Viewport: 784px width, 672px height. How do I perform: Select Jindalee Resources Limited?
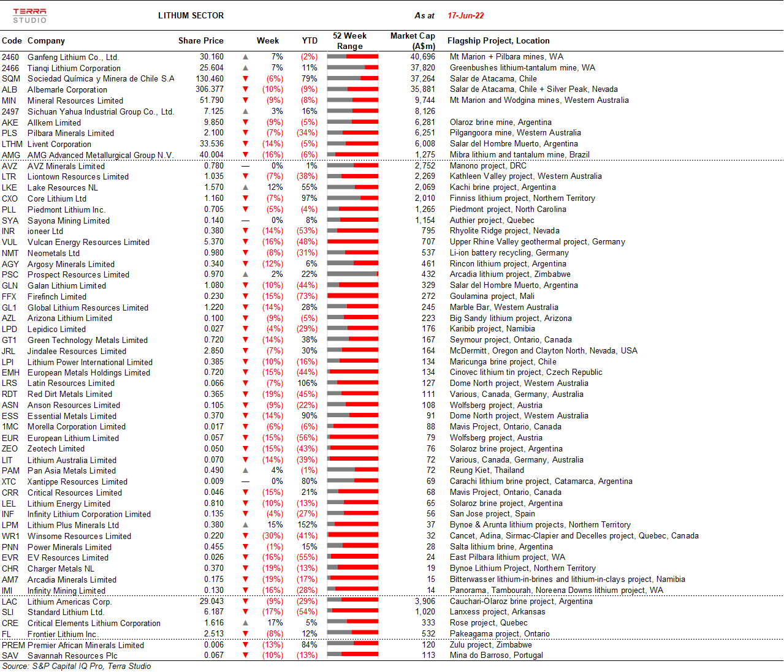point(77,351)
